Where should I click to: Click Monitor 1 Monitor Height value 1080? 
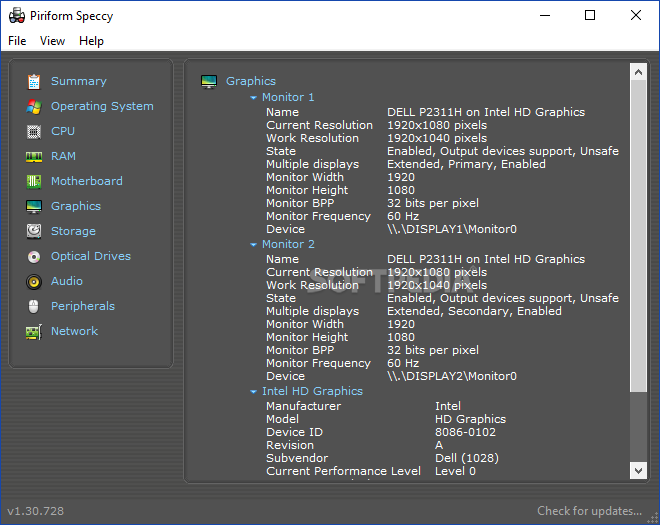coord(401,190)
